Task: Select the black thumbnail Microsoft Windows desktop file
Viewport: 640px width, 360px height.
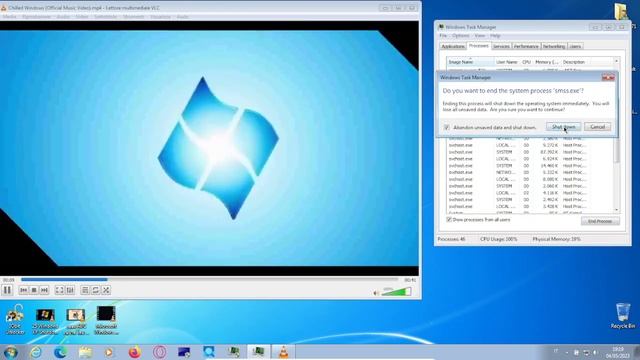Action: click(x=106, y=320)
